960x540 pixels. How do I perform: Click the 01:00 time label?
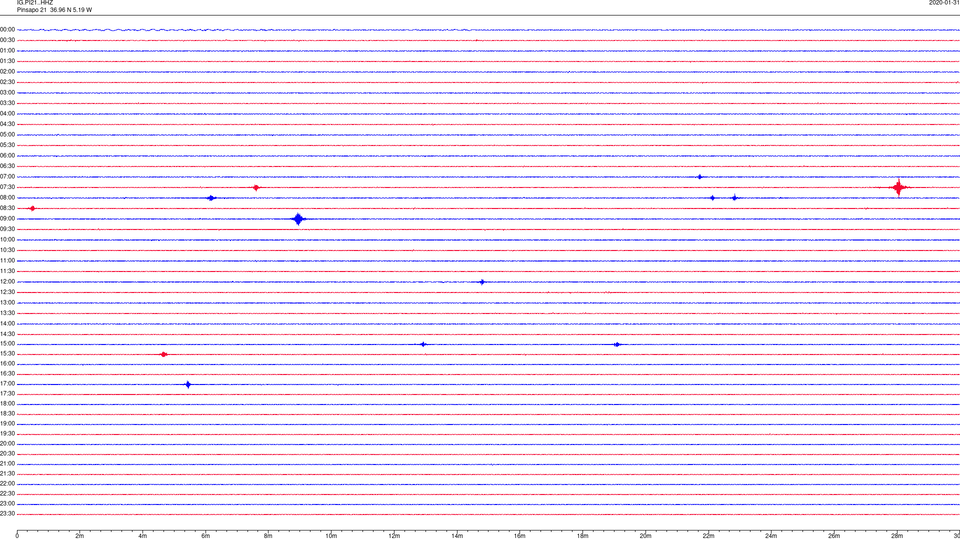tap(7, 51)
